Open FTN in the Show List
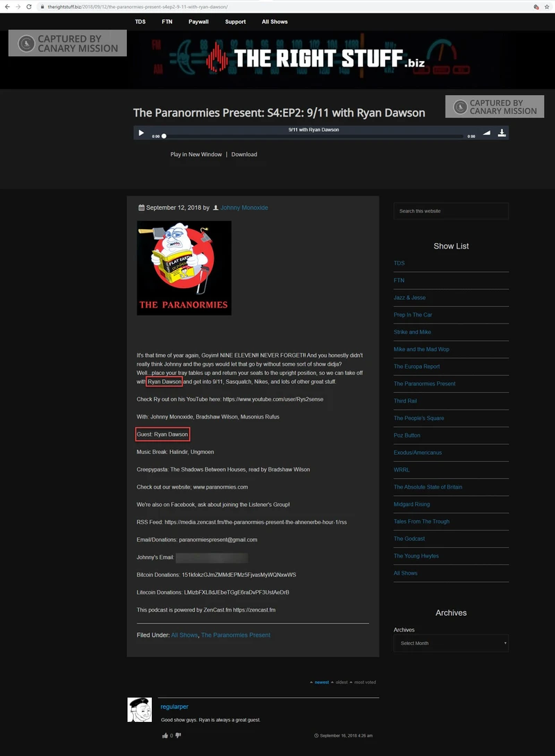 point(399,280)
